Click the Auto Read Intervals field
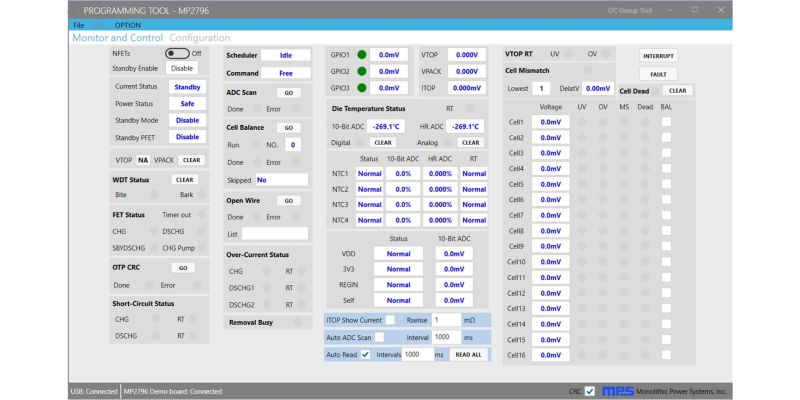800x400 pixels. pos(417,355)
